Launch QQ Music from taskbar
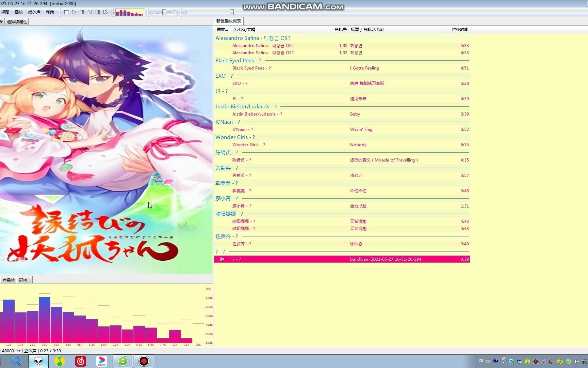 tap(60, 361)
